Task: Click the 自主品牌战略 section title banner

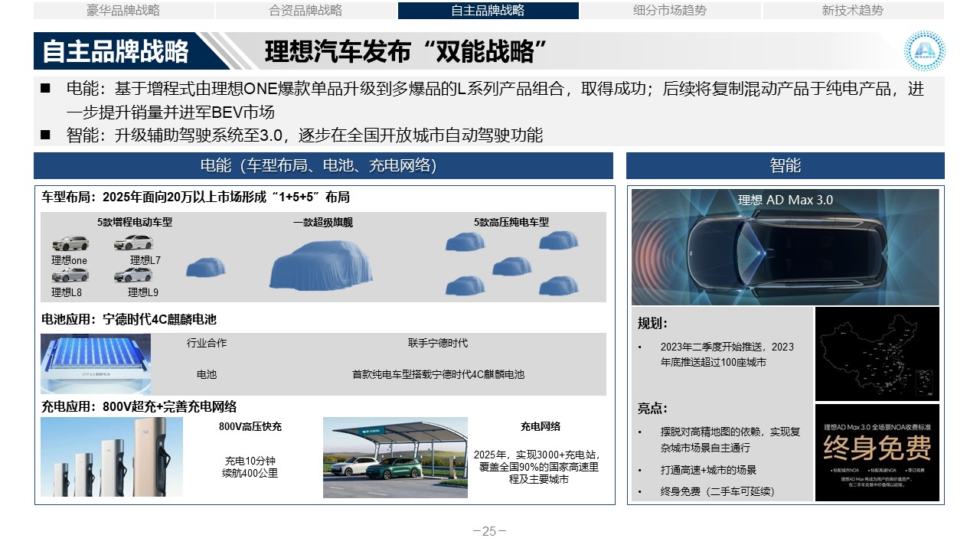Action: 115,51
